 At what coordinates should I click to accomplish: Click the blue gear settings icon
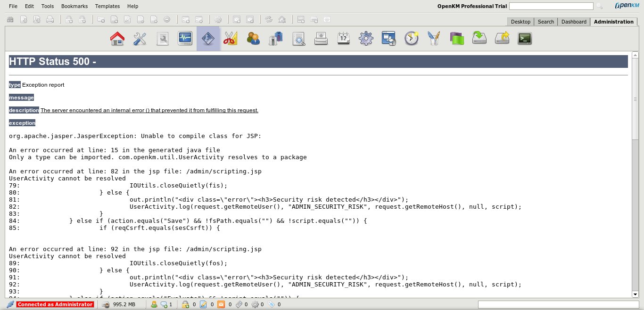[366, 39]
